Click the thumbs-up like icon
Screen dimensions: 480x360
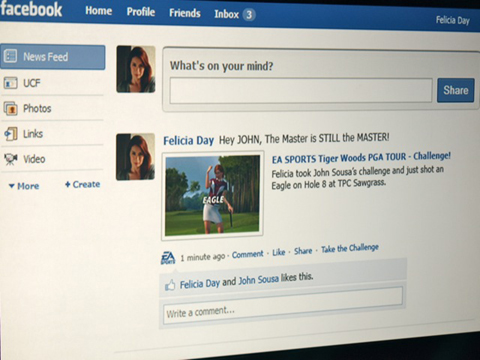click(170, 285)
